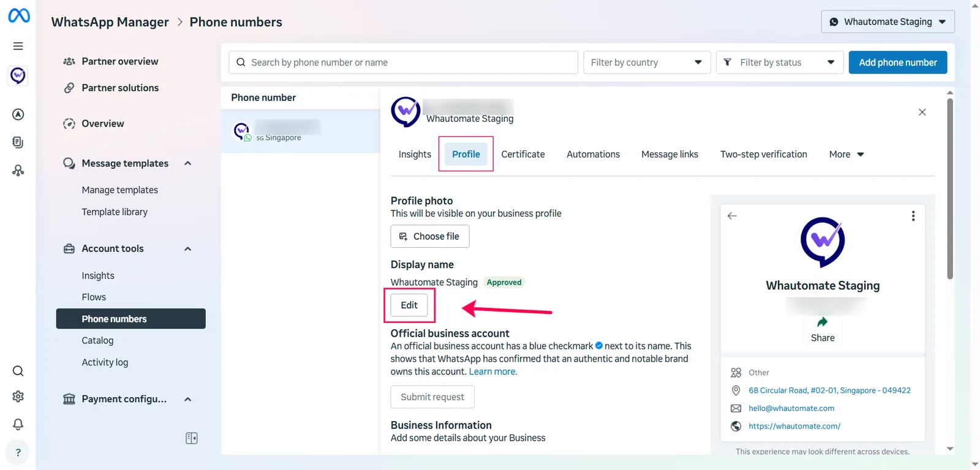Click Choose file for profile photo

pyautogui.click(x=430, y=236)
